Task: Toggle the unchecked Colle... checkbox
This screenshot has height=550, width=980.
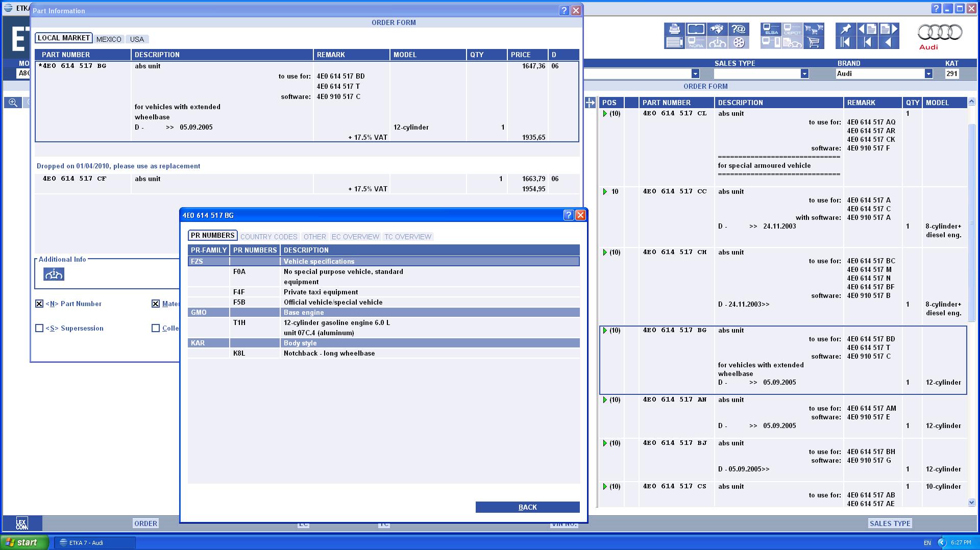Action: [156, 328]
